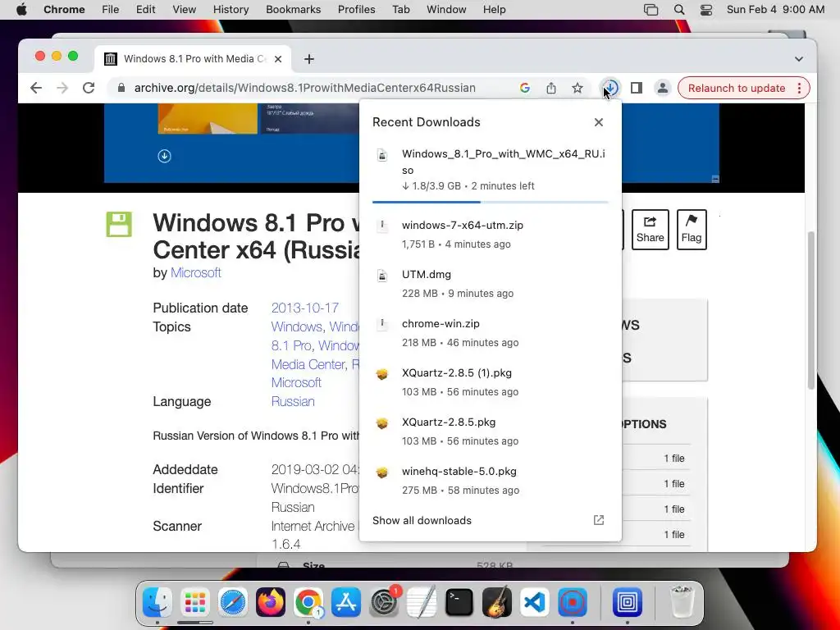Open the View menu
This screenshot has width=840, height=630.
[185, 10]
